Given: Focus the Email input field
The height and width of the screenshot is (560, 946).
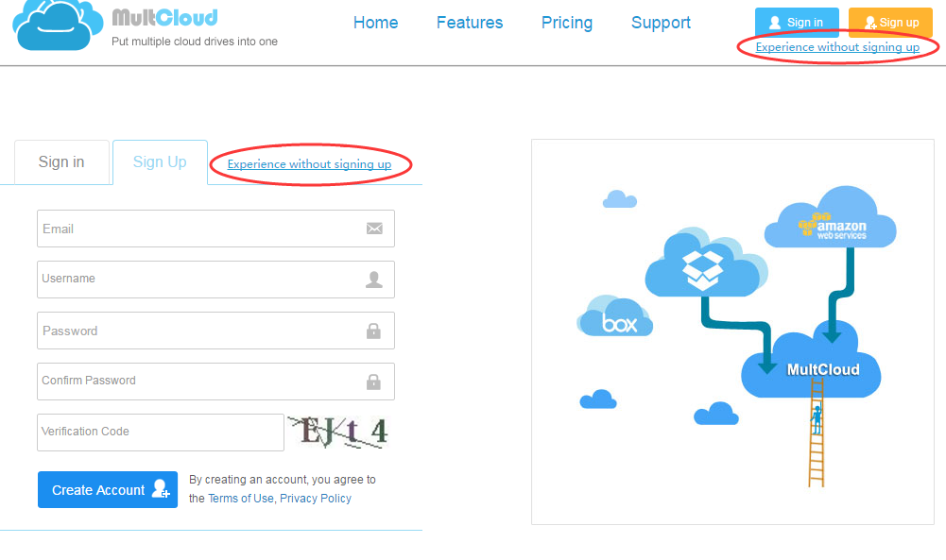Looking at the screenshot, I should [x=216, y=229].
